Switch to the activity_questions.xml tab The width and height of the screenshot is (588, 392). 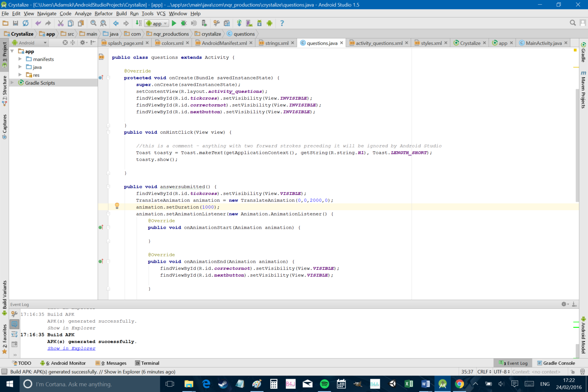379,43
